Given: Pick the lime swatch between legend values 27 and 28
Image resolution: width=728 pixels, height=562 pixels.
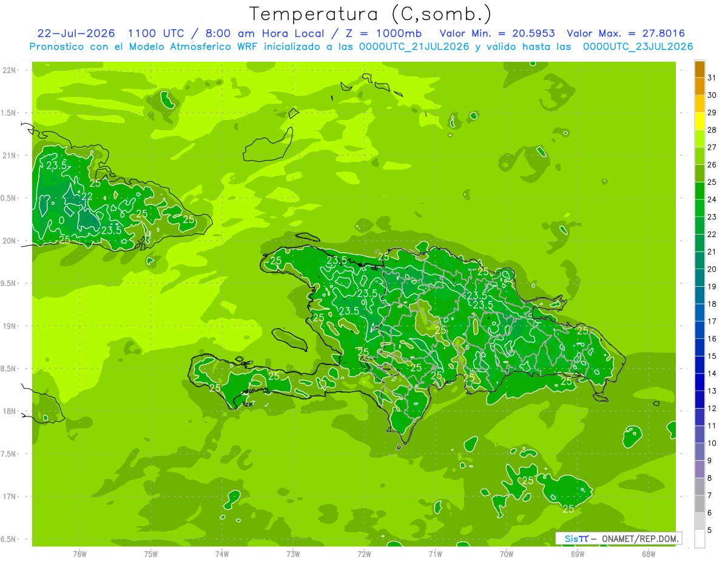Looking at the screenshot, I should (699, 139).
